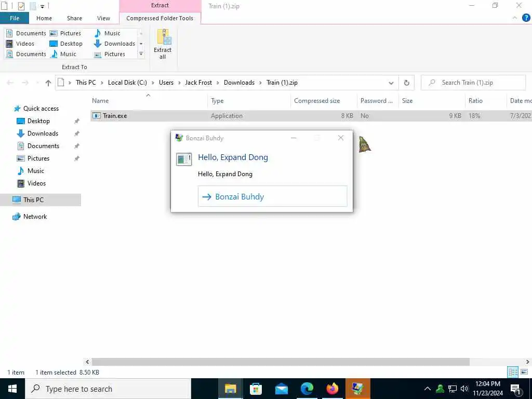Image resolution: width=532 pixels, height=399 pixels.
Task: Select Music destination in the bottom row
Action: coord(63,54)
